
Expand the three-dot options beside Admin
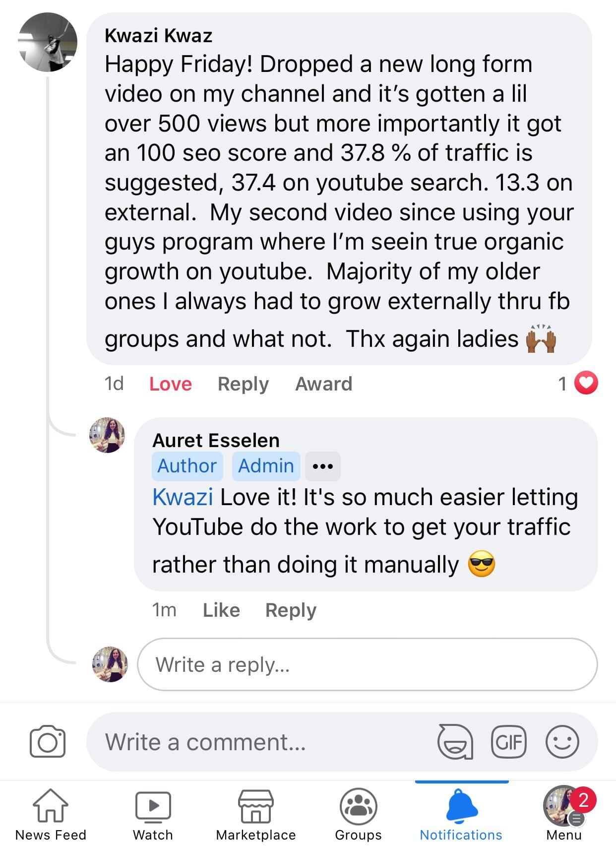(322, 466)
